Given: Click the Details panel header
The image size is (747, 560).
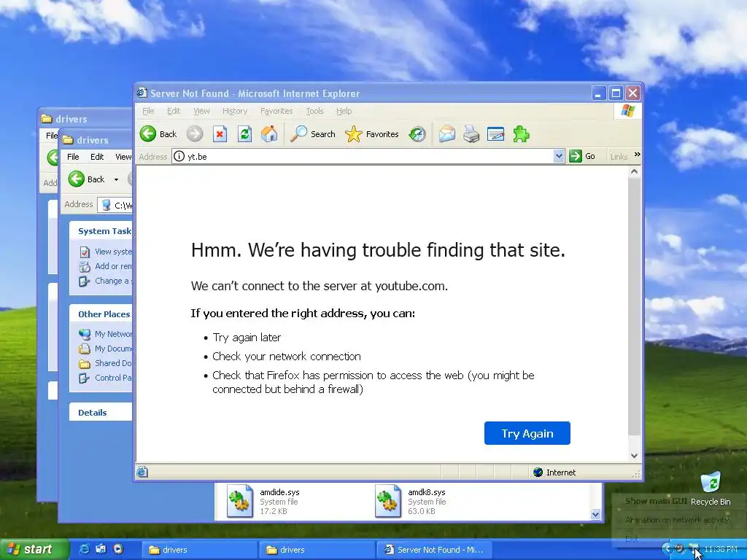Looking at the screenshot, I should 101,413.
